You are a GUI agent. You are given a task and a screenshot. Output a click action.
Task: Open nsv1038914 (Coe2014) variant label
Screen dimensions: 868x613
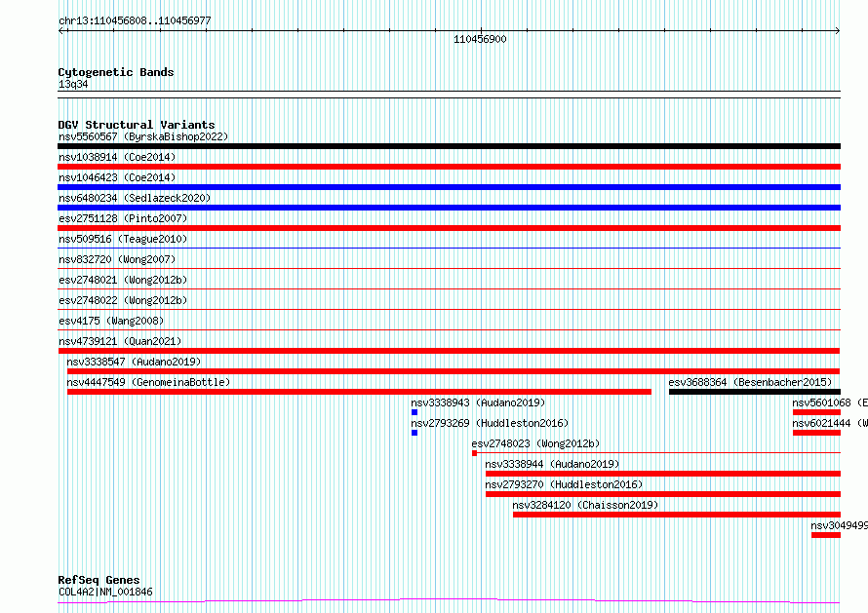117,157
